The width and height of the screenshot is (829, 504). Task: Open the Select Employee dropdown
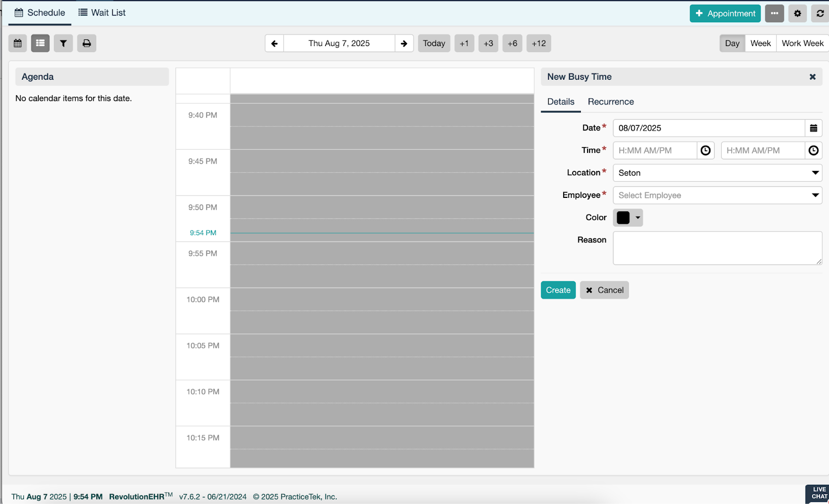pyautogui.click(x=717, y=195)
